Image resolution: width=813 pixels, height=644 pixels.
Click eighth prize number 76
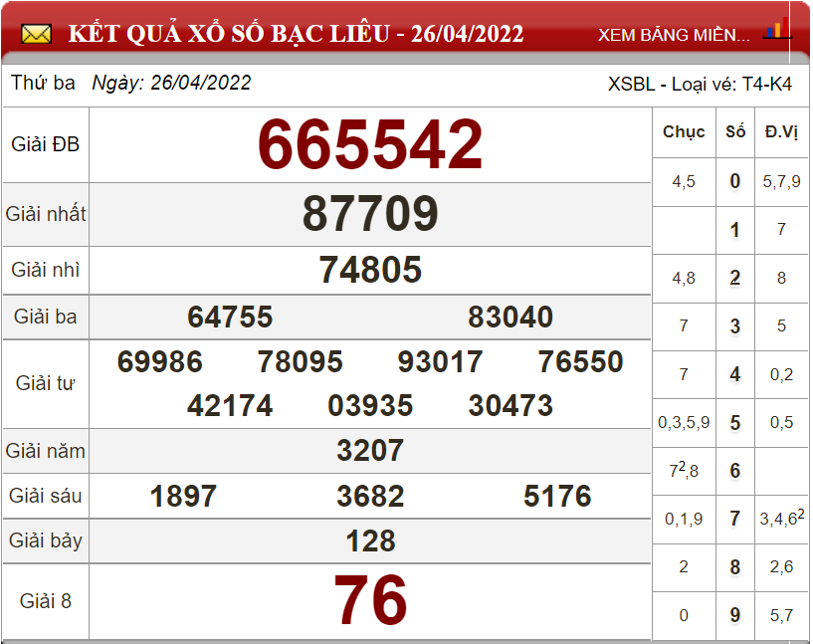click(x=370, y=601)
